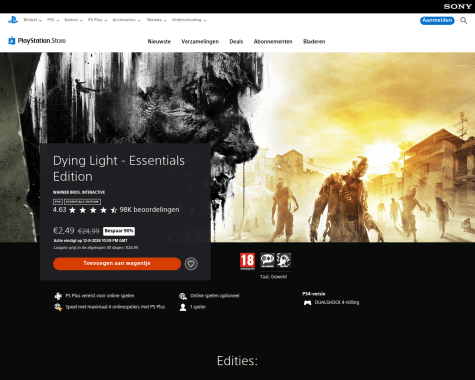Click Online spelen optioneel text
Screen dimensions: 475x380
click(215, 296)
